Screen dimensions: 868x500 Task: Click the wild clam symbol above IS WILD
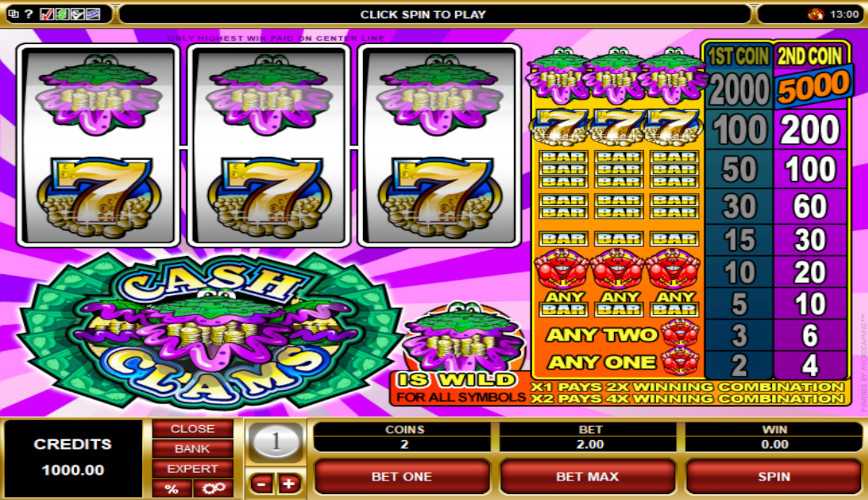tap(463, 338)
